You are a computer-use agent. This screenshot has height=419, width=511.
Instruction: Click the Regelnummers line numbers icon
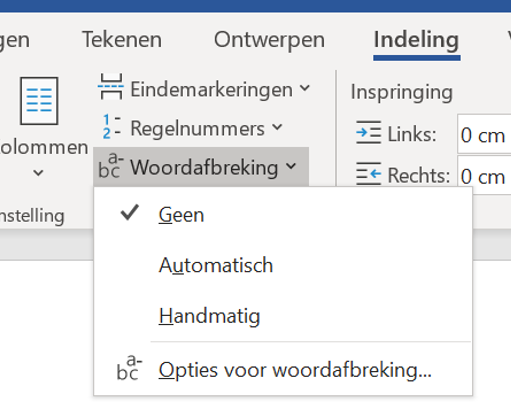tap(111, 127)
